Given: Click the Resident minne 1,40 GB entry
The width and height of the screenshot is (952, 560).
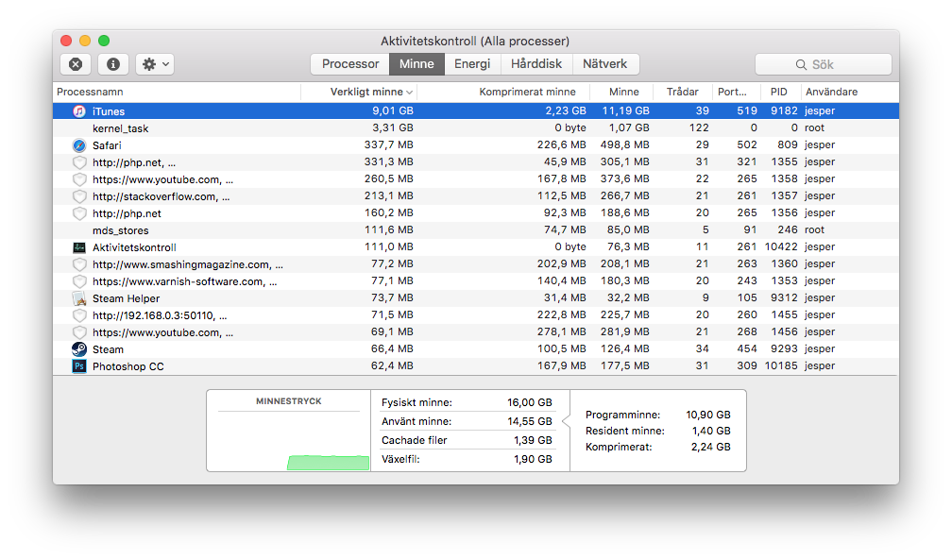Looking at the screenshot, I should point(658,431).
